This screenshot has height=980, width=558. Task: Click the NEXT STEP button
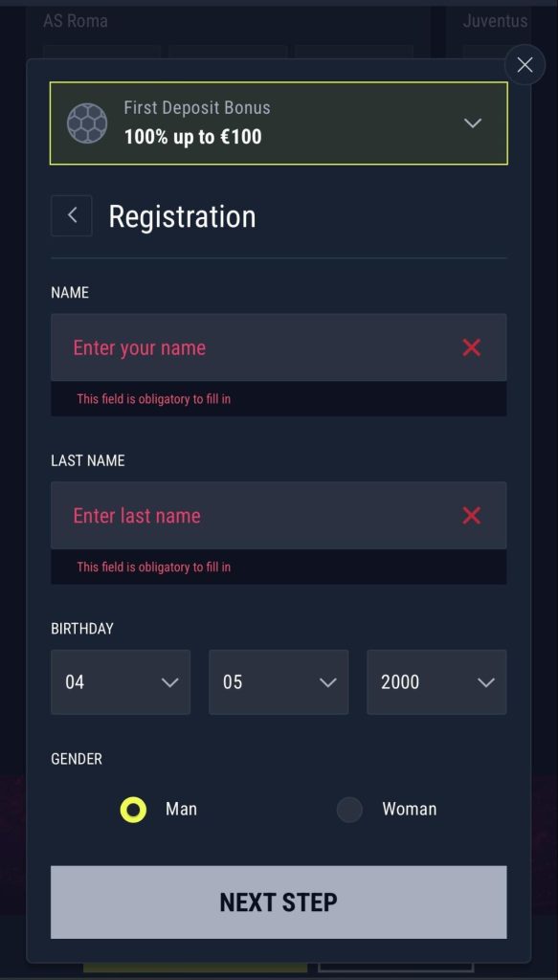(279, 902)
